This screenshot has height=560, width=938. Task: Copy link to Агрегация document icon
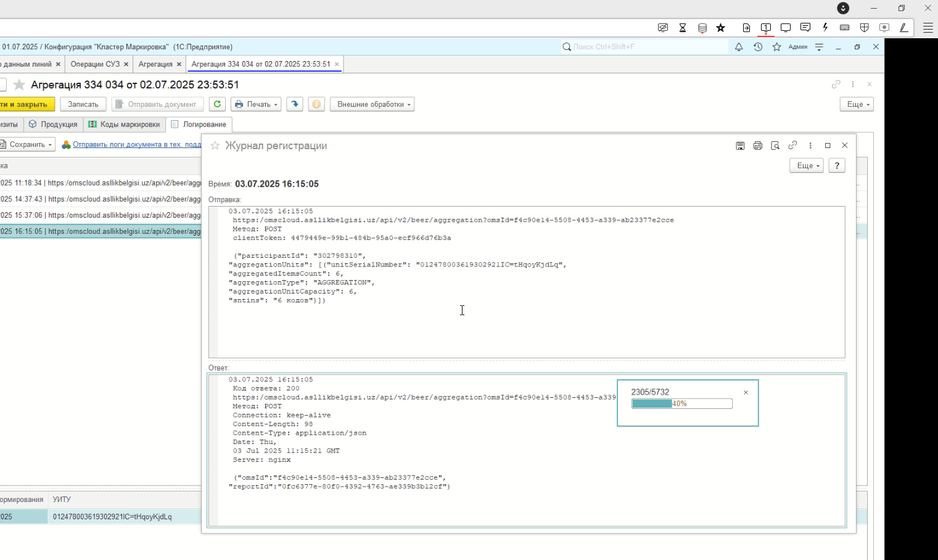point(836,84)
